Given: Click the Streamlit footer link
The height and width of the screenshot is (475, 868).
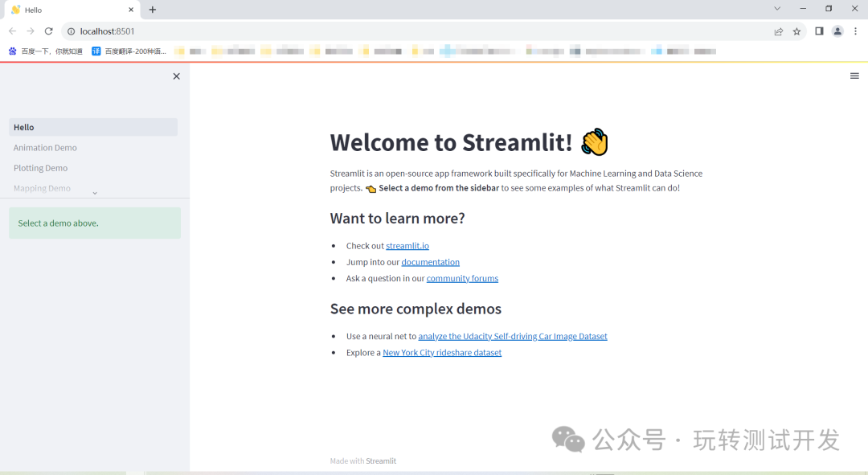Looking at the screenshot, I should coord(381,461).
